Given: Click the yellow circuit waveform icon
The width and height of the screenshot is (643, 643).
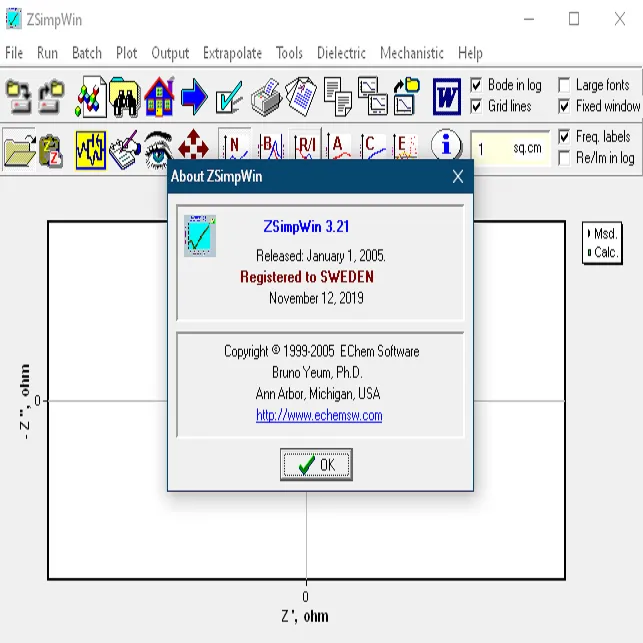Looking at the screenshot, I should [x=91, y=150].
